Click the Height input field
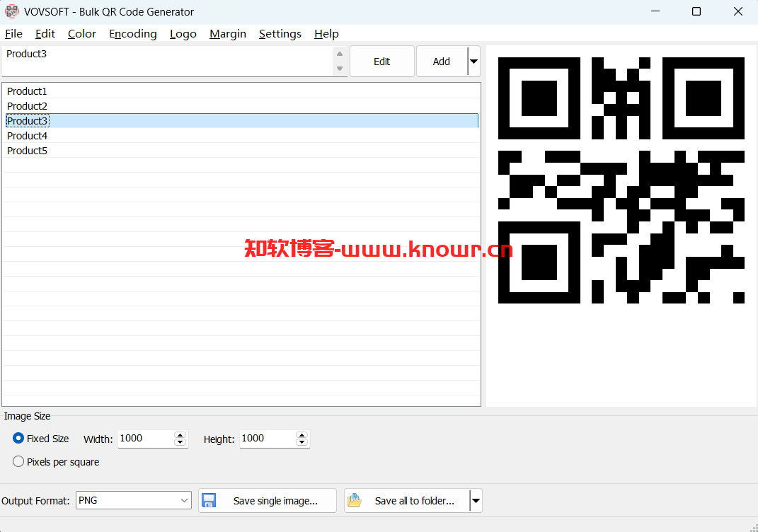 [268, 439]
